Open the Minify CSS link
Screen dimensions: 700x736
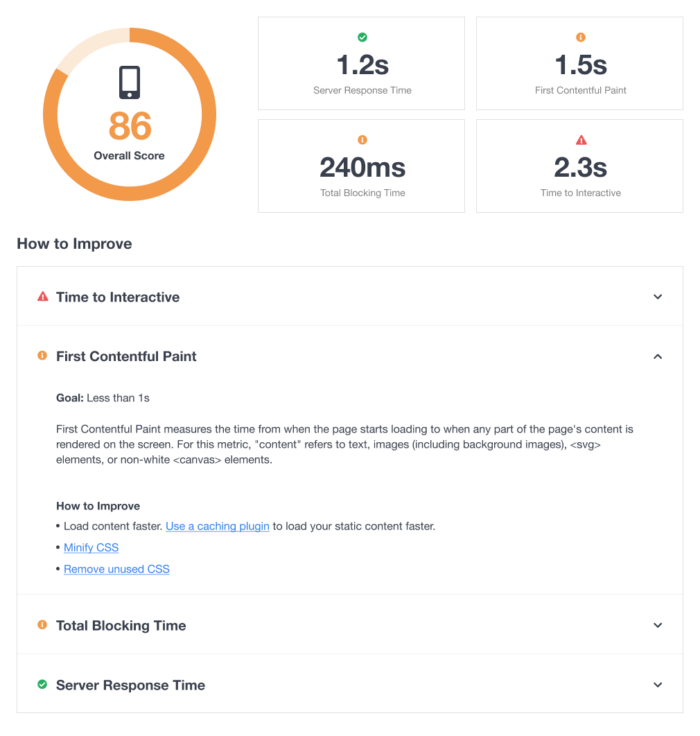click(91, 547)
